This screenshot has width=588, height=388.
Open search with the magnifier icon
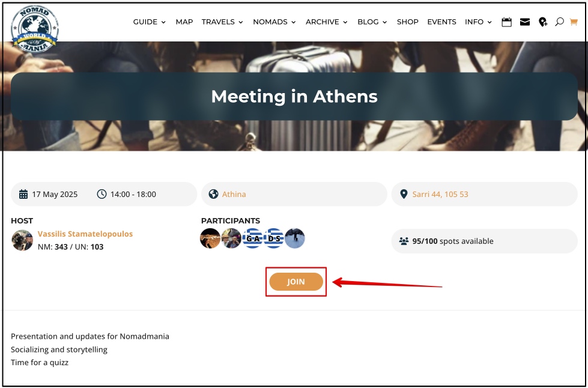(559, 22)
